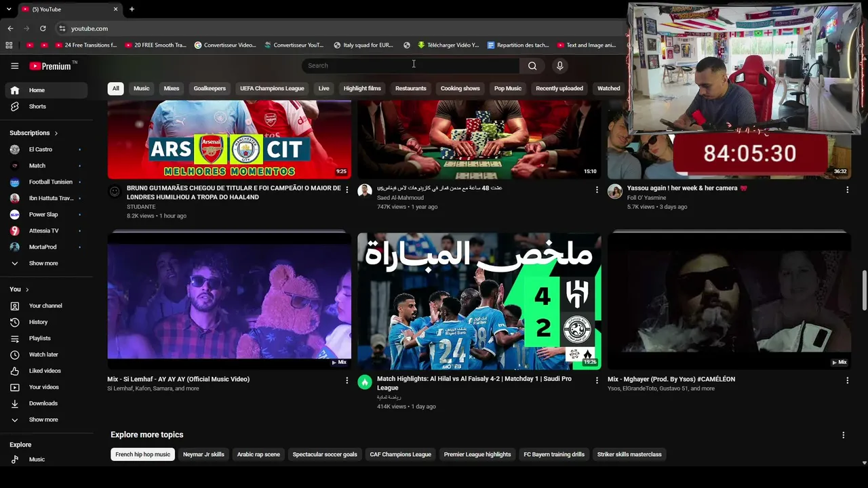Open options menu for Al Hilal highlights
Viewport: 868px width, 488px height.
coord(597,380)
